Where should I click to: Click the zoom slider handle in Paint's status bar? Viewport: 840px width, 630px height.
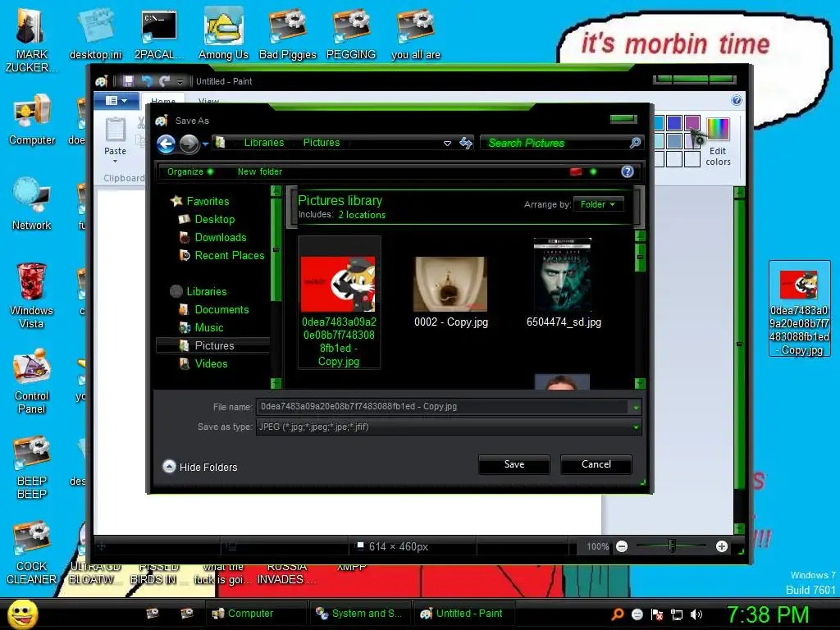672,546
